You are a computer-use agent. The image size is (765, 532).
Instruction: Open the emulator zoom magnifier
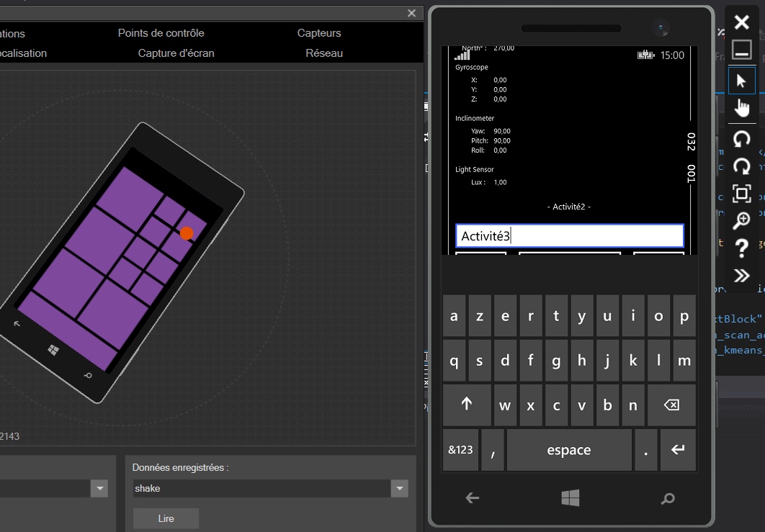[x=741, y=221]
